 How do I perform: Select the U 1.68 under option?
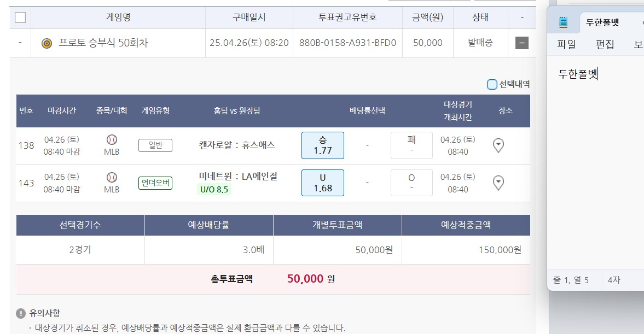(x=323, y=183)
